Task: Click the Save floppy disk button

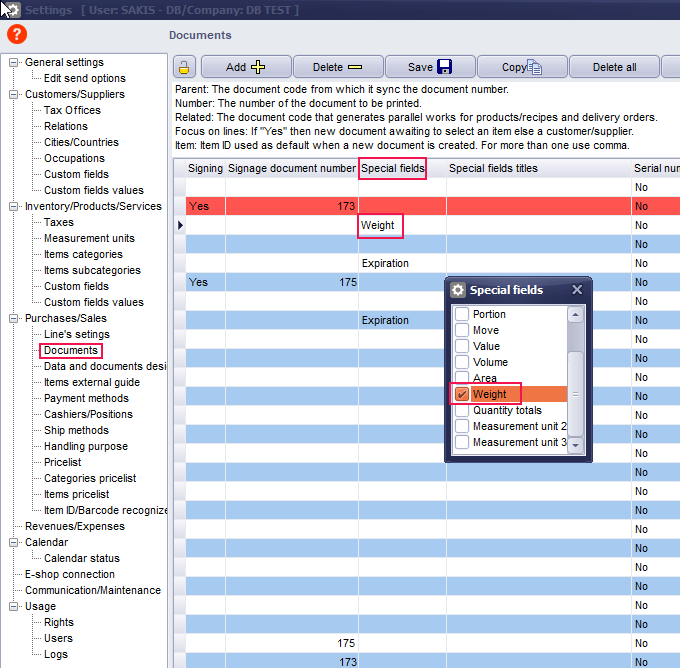Action: tap(429, 68)
